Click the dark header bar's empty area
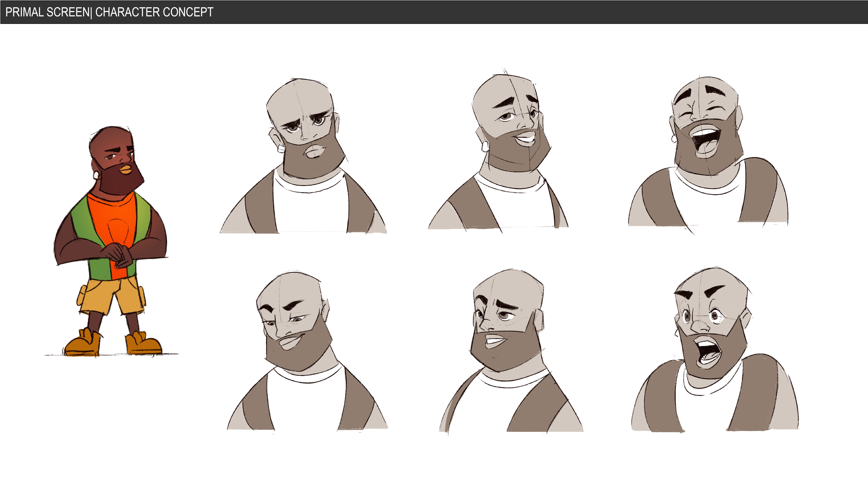The height and width of the screenshot is (488, 868). tap(505, 12)
